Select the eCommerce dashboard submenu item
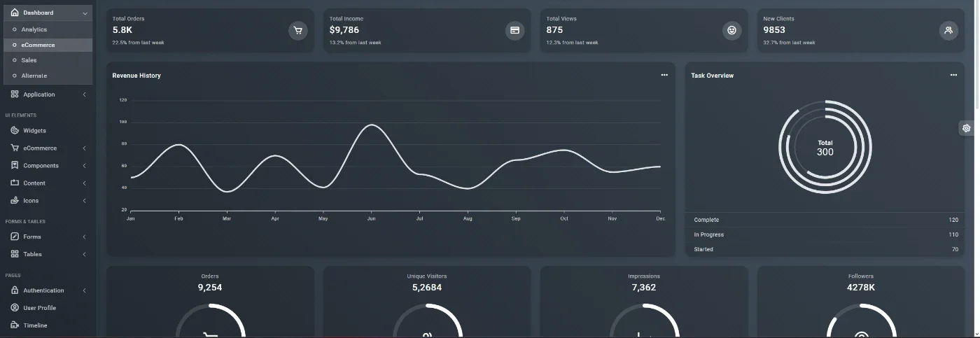Image resolution: width=980 pixels, height=338 pixels. [x=48, y=45]
